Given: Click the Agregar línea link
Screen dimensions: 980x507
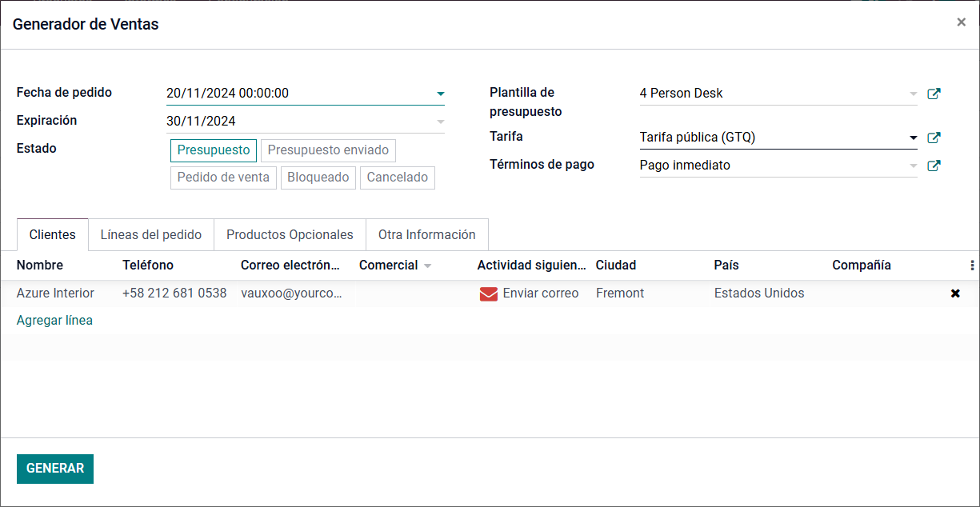Looking at the screenshot, I should (54, 321).
